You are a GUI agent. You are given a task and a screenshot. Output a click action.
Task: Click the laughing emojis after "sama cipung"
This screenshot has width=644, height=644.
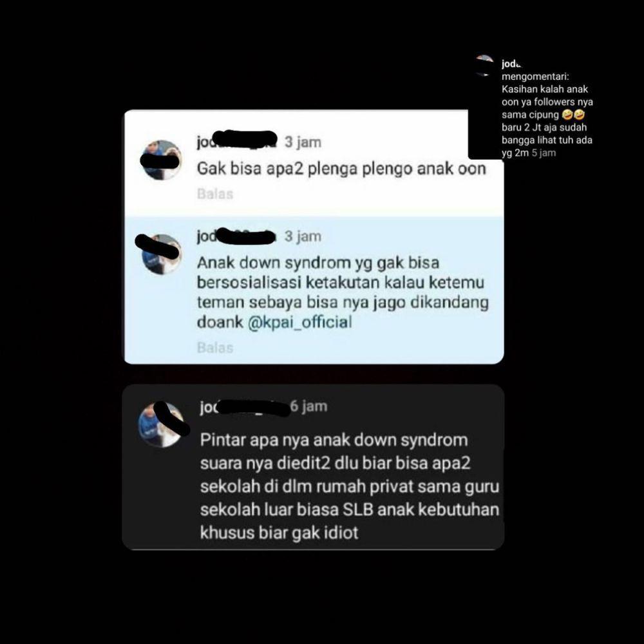point(573,114)
